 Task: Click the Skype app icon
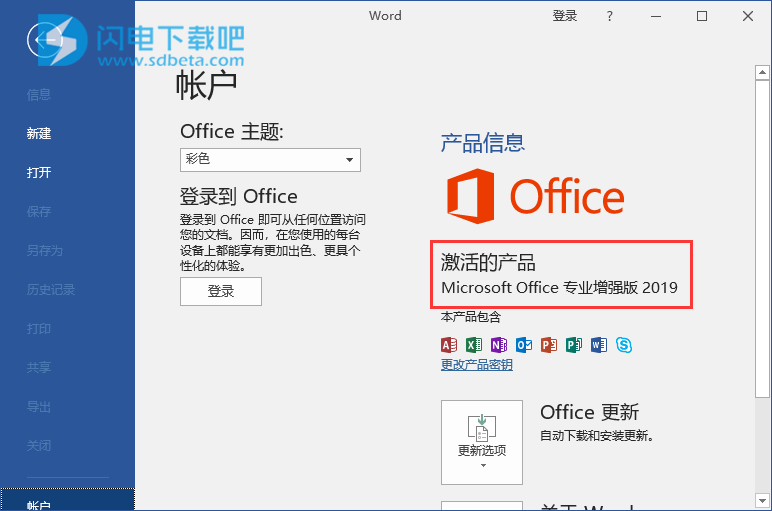(x=624, y=345)
